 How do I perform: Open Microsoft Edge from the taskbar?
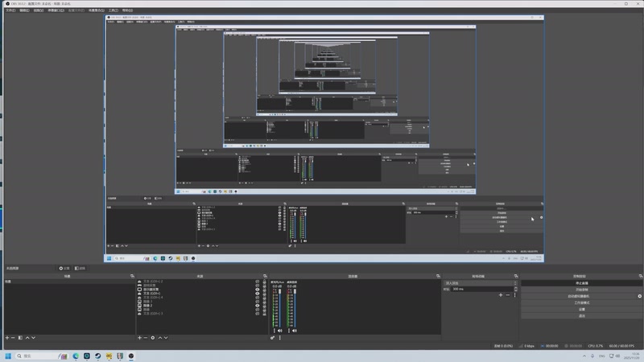pos(76,356)
